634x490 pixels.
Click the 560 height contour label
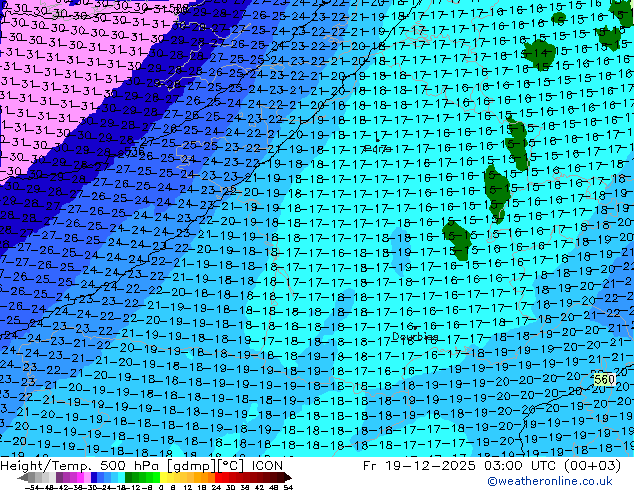tap(604, 380)
